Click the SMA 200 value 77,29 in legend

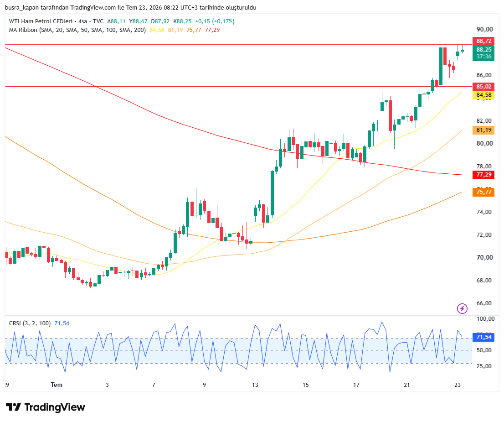212,30
